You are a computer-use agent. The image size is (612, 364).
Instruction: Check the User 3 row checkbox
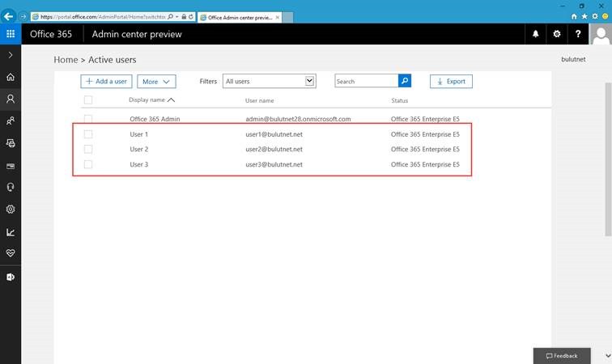point(88,164)
